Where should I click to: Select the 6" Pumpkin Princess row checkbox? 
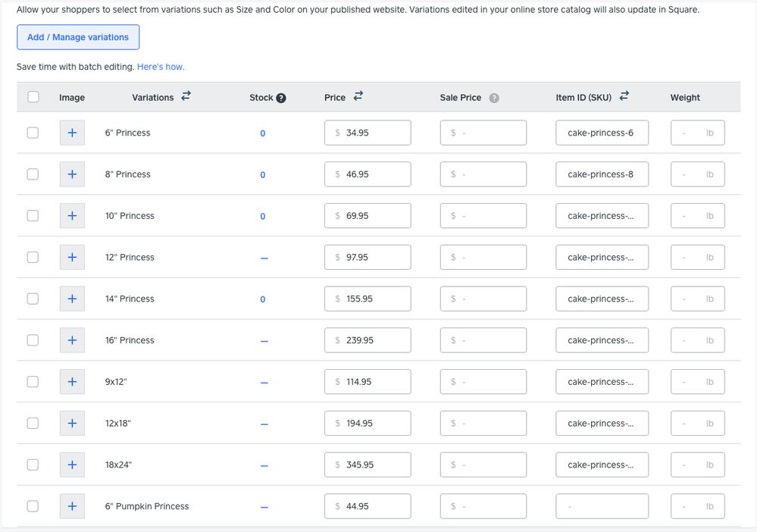pyautogui.click(x=33, y=506)
